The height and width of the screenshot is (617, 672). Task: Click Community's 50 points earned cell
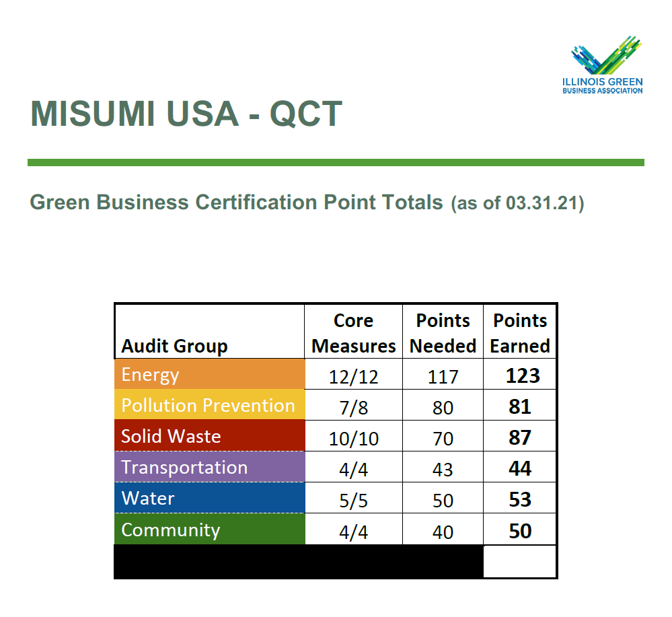(x=520, y=530)
